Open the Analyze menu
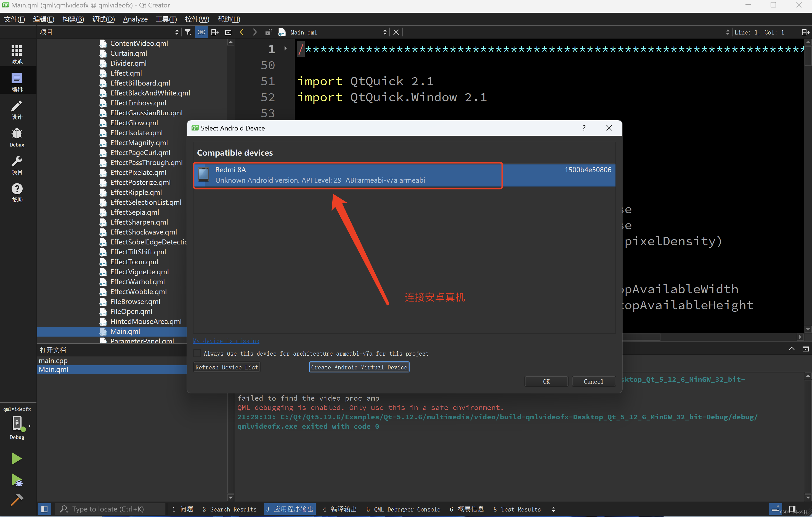This screenshot has width=812, height=517. click(135, 19)
